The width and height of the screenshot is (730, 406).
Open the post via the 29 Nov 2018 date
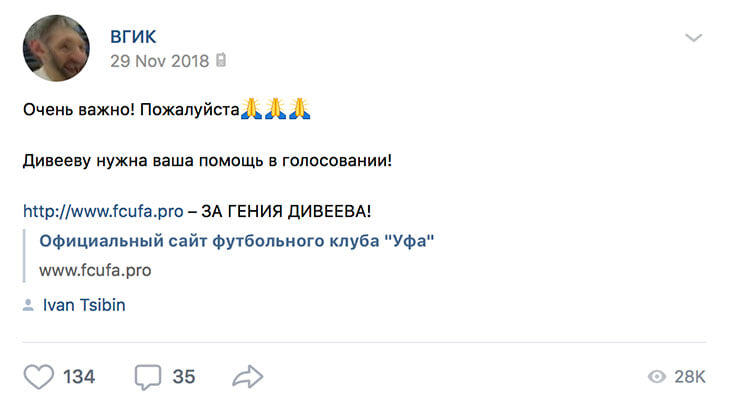(160, 61)
